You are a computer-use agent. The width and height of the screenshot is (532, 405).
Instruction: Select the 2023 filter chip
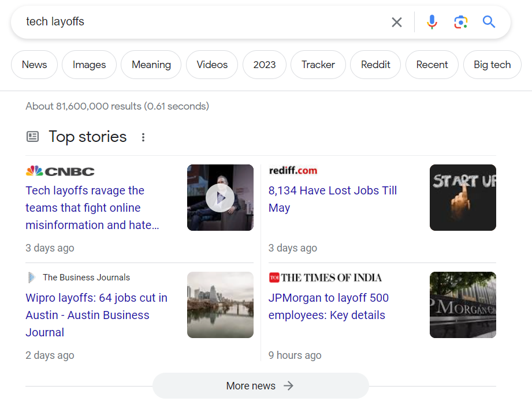(x=265, y=65)
